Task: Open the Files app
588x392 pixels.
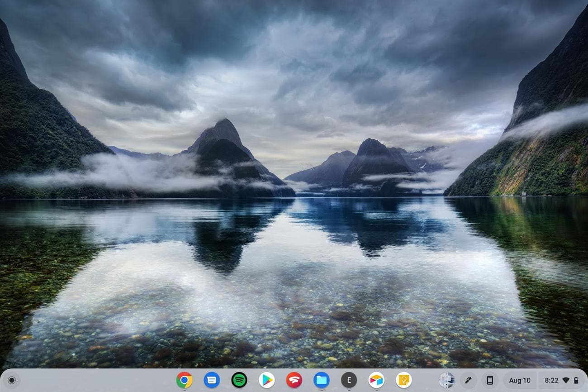Action: point(322,380)
